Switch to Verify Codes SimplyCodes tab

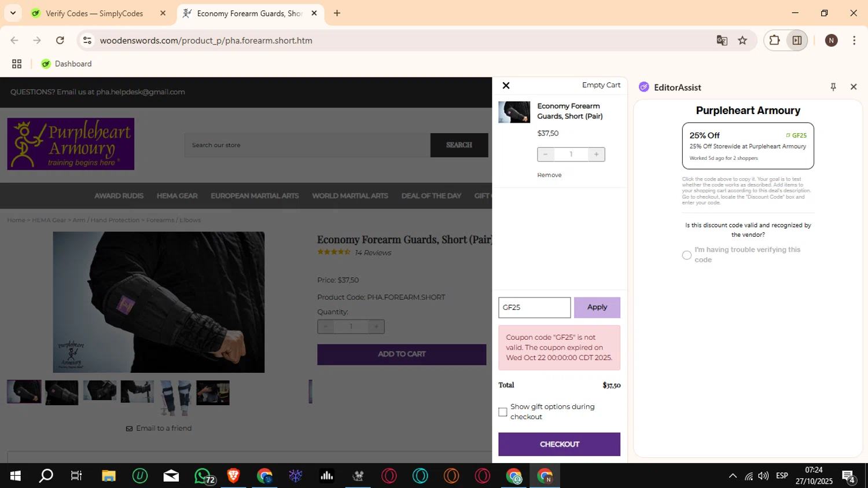pyautogui.click(x=94, y=13)
